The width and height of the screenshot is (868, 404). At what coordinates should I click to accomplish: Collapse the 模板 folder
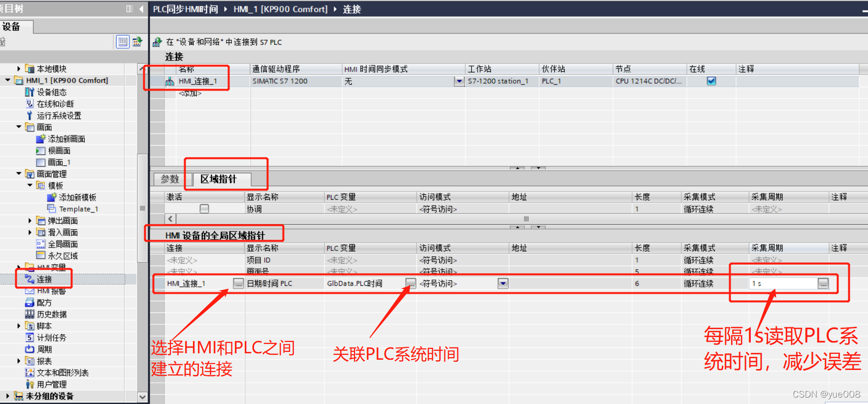[30, 186]
